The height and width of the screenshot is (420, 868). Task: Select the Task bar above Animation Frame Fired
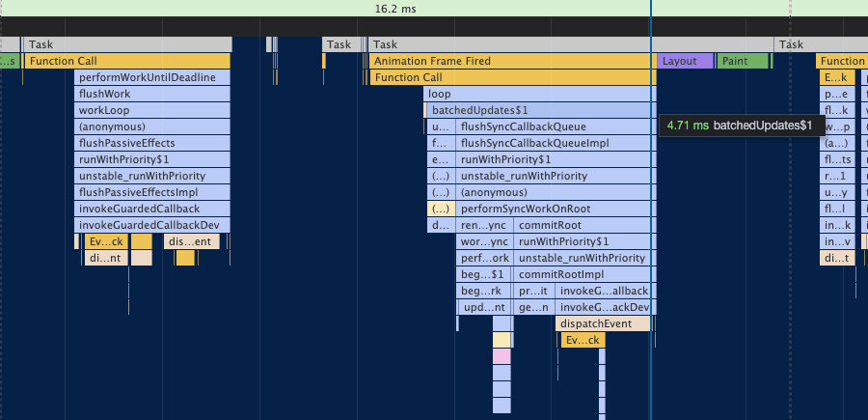511,44
